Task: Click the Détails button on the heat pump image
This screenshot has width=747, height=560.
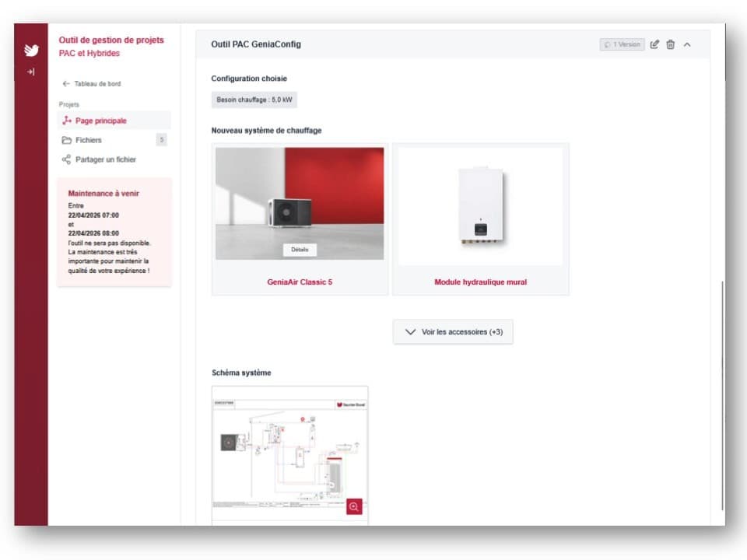Action: pyautogui.click(x=300, y=250)
